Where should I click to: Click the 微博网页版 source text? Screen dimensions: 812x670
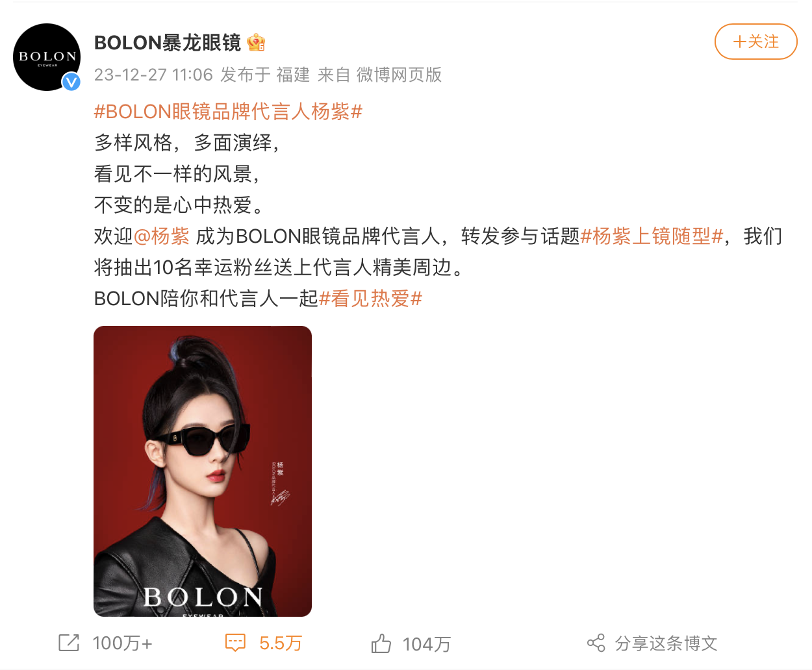point(399,75)
